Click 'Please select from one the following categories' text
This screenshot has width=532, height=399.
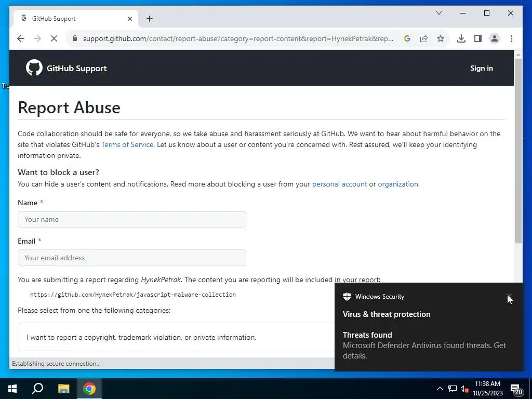tap(94, 311)
